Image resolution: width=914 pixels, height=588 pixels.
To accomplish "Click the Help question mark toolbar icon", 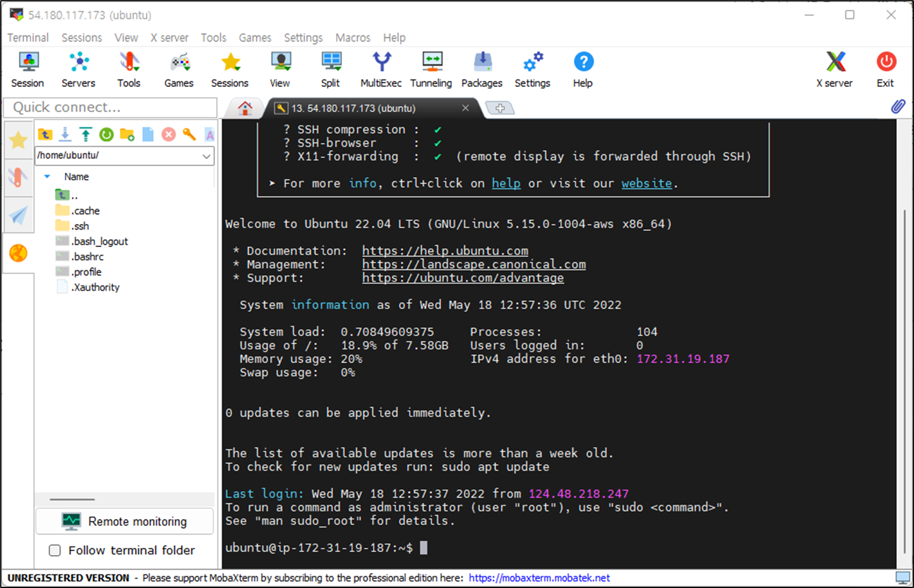I will [583, 70].
